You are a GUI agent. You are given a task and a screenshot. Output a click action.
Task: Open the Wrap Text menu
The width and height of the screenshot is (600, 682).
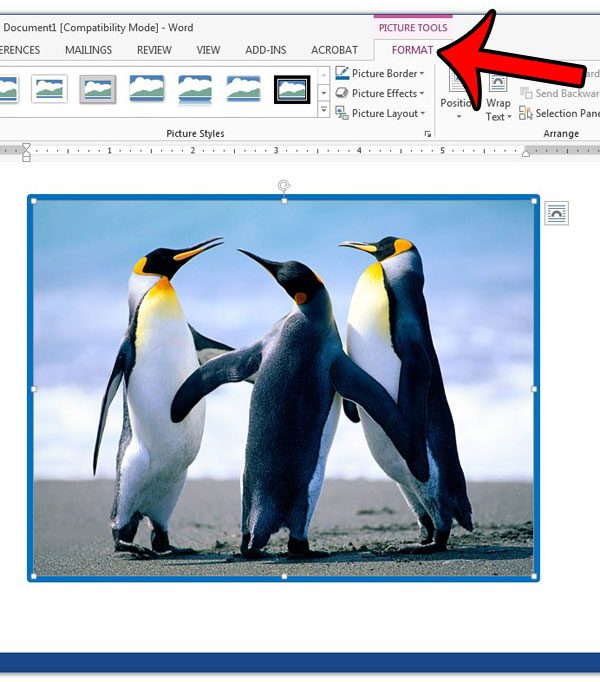pyautogui.click(x=498, y=108)
